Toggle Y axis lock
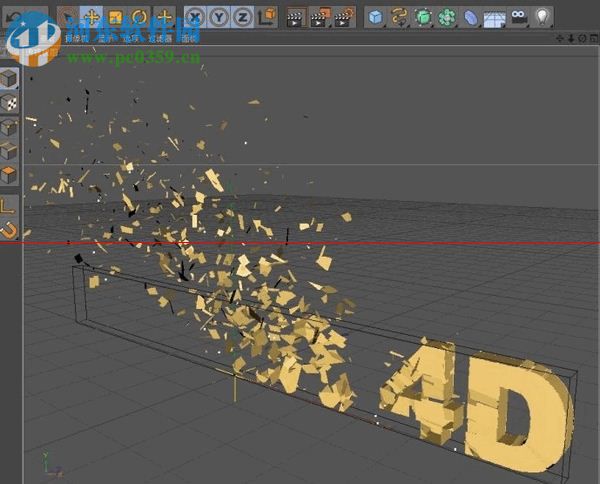 [219, 18]
